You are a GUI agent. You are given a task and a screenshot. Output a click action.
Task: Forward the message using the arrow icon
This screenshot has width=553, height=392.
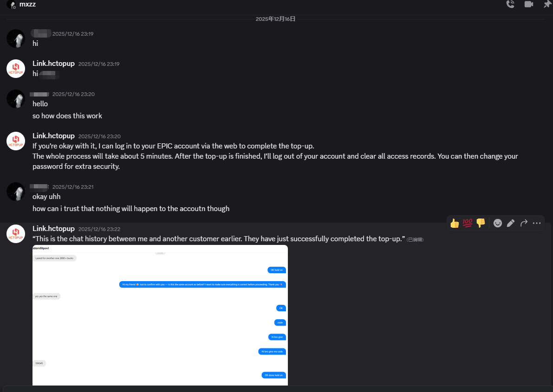click(524, 223)
